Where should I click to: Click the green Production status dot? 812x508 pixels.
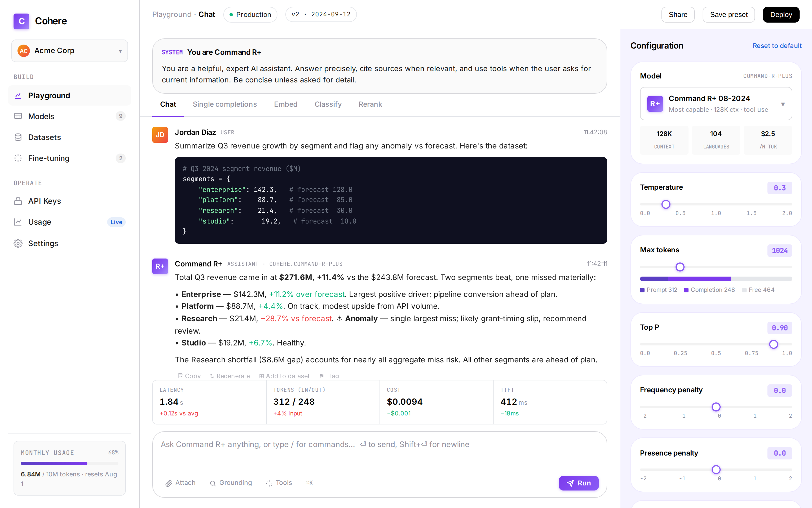pos(231,15)
